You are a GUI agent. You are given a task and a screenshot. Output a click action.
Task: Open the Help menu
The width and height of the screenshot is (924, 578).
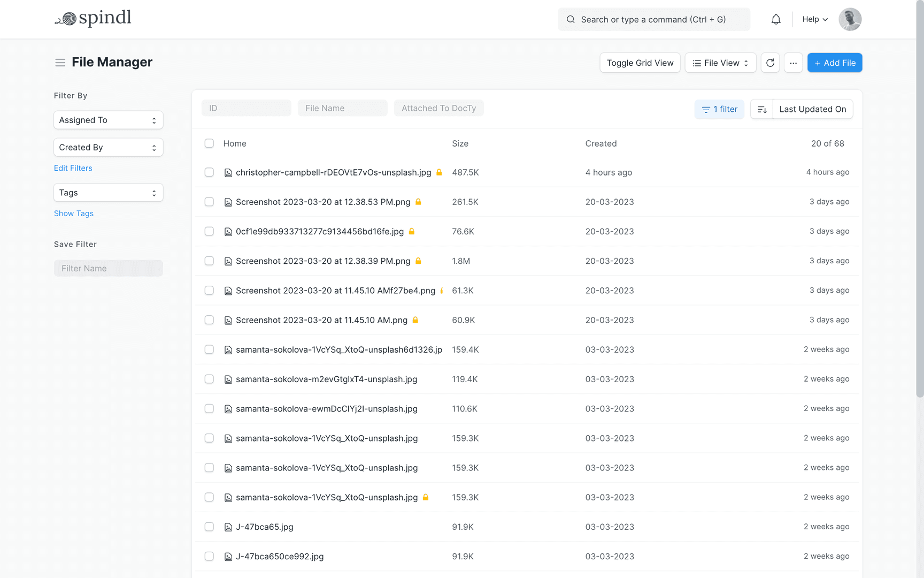[814, 19]
